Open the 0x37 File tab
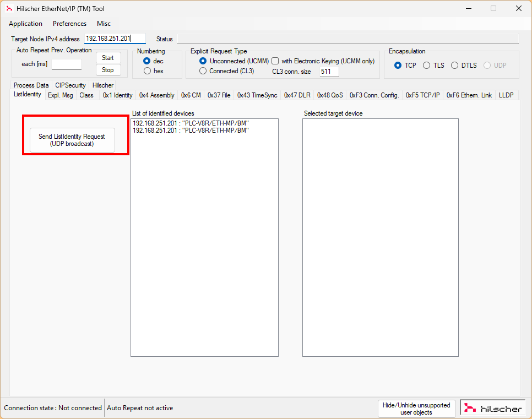 (219, 95)
